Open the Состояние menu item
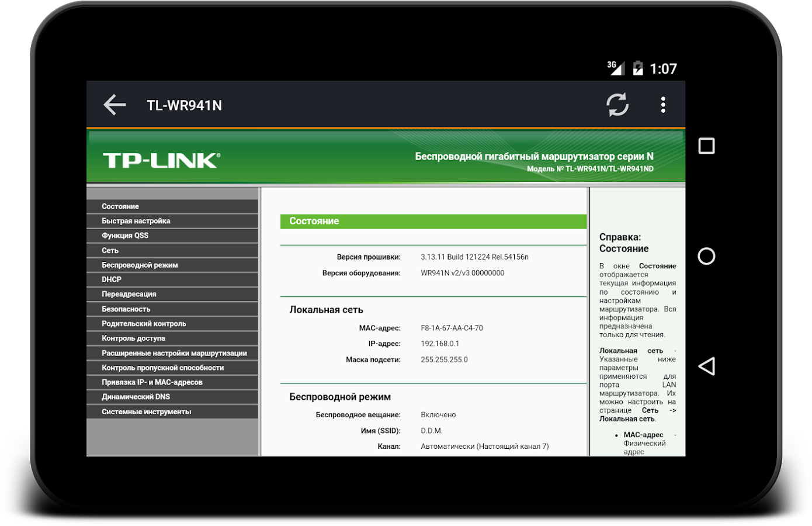 [x=172, y=206]
